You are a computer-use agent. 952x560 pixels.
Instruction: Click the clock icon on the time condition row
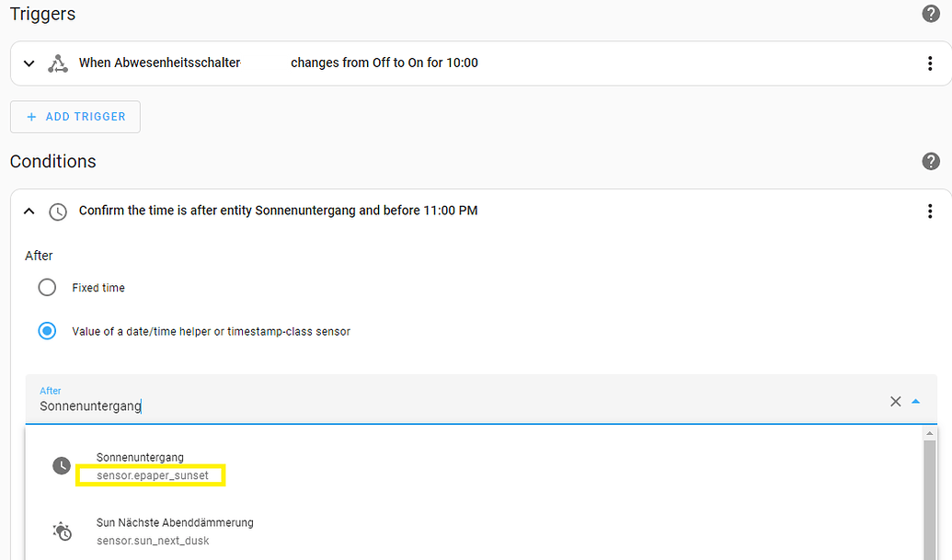click(58, 211)
